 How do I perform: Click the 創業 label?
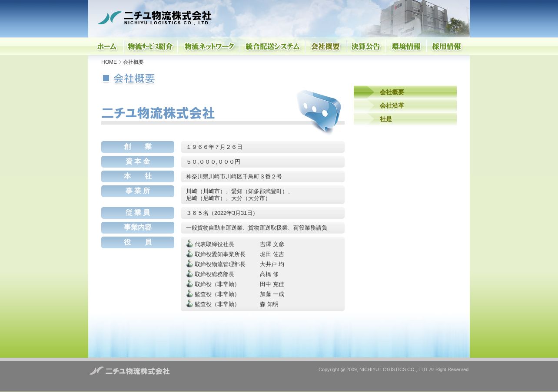(138, 147)
